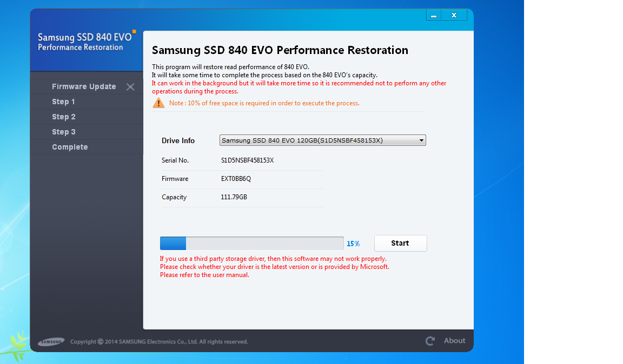The width and height of the screenshot is (623, 364).
Task: Click the capacity value 111.79GB
Action: pos(234,197)
